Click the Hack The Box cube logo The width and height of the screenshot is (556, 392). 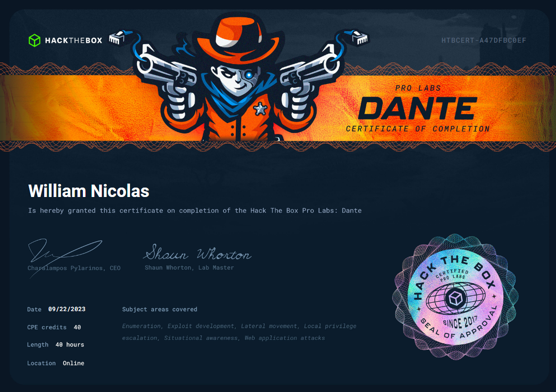(x=35, y=40)
